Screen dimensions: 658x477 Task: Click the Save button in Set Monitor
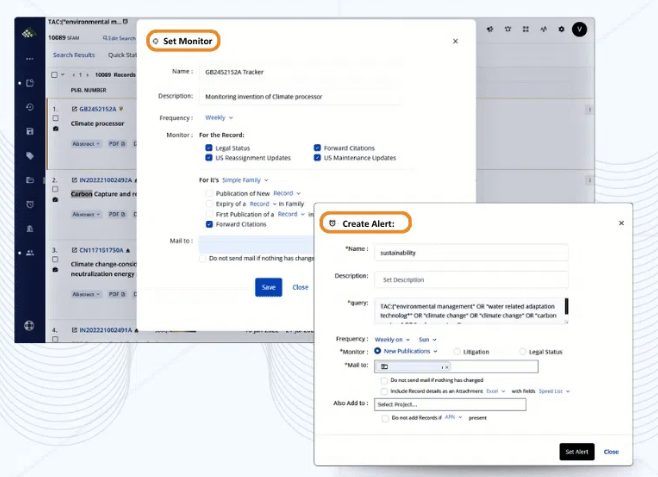[x=268, y=287]
